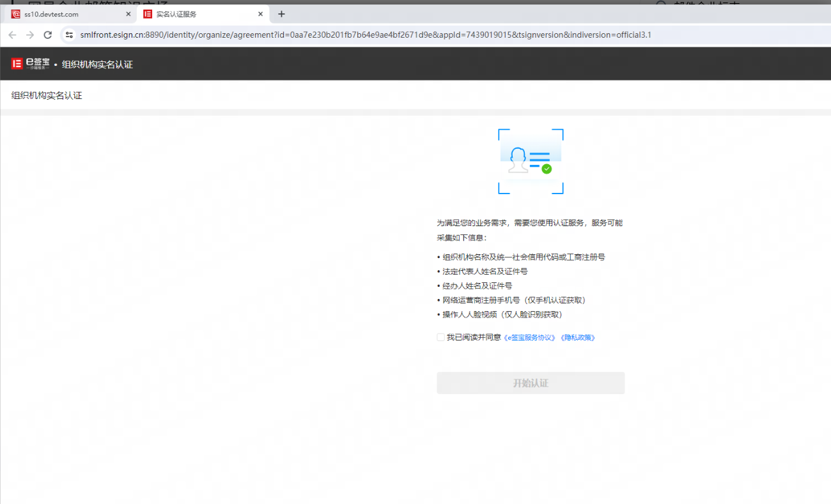Click the identity card illustration
This screenshot has width=831, height=504.
(x=531, y=161)
